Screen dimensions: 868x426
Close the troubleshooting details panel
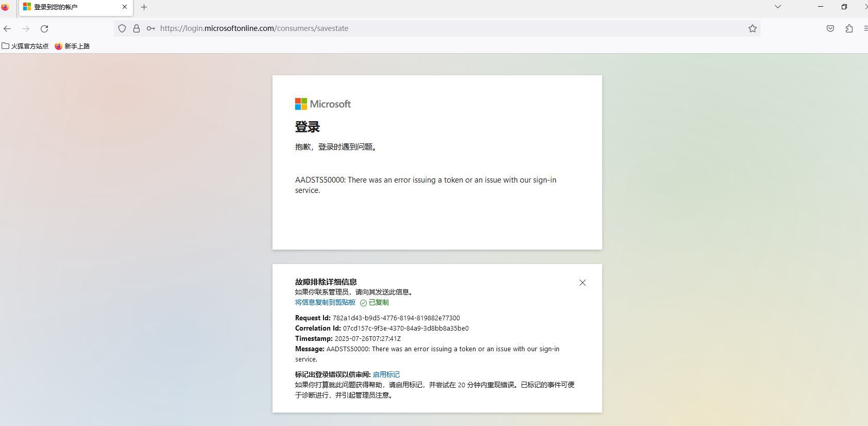tap(583, 283)
